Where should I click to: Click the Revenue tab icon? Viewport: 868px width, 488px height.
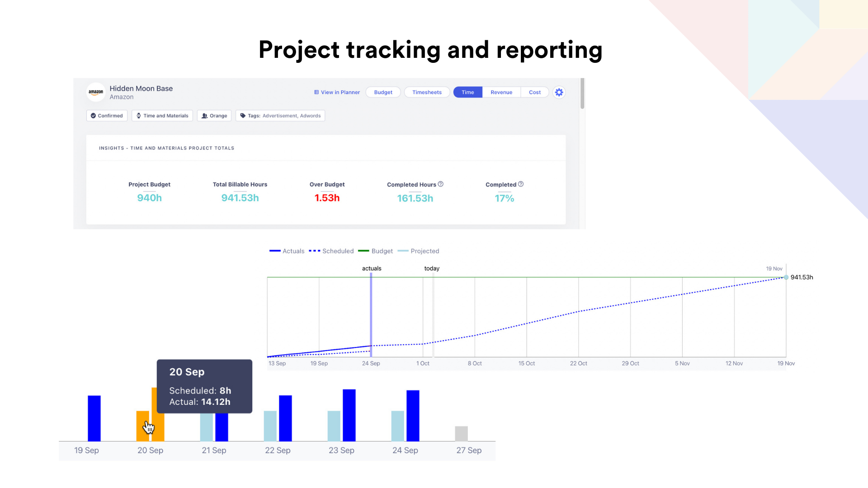[501, 92]
